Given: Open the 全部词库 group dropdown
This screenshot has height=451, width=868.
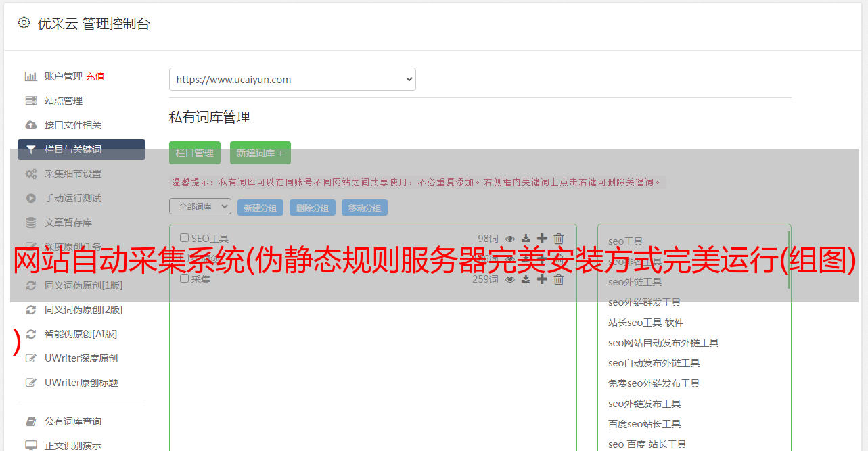Looking at the screenshot, I should point(200,206).
